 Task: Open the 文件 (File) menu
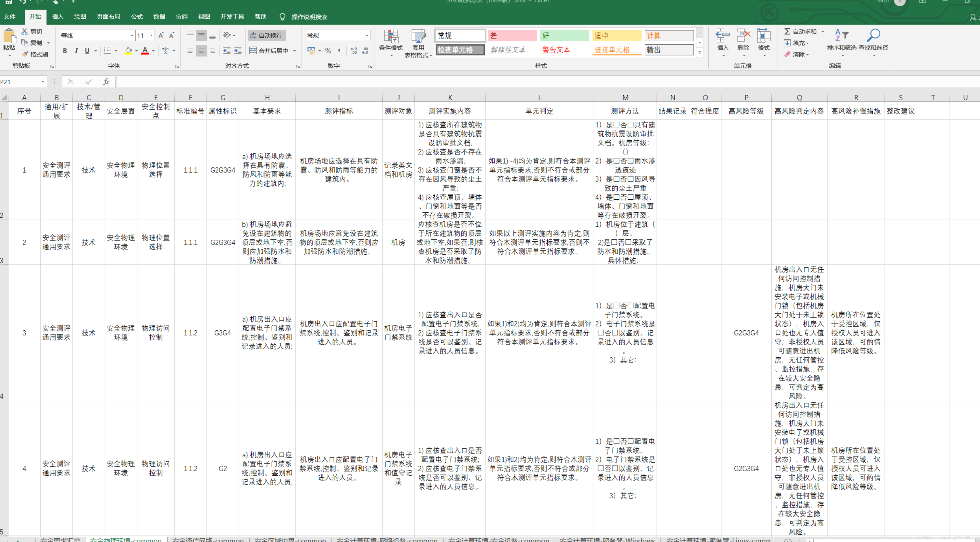click(x=10, y=17)
